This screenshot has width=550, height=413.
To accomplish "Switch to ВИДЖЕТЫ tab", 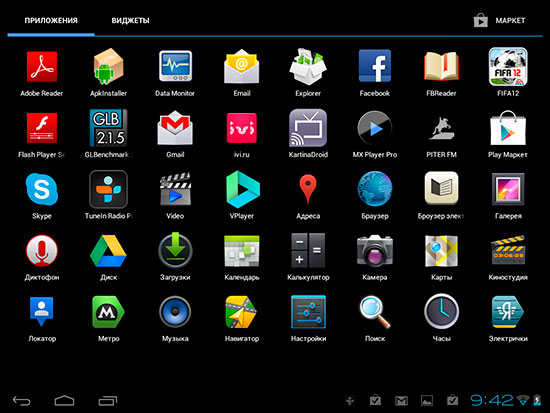I will pos(130,21).
